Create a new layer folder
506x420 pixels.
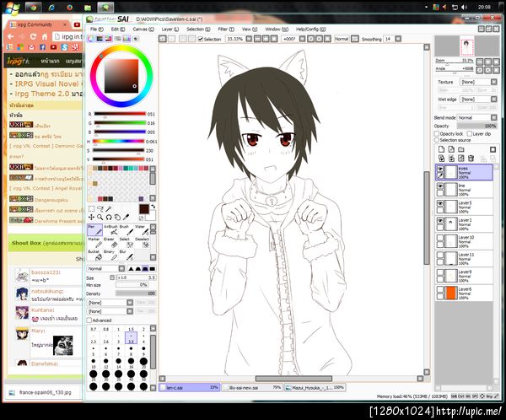[x=461, y=149]
